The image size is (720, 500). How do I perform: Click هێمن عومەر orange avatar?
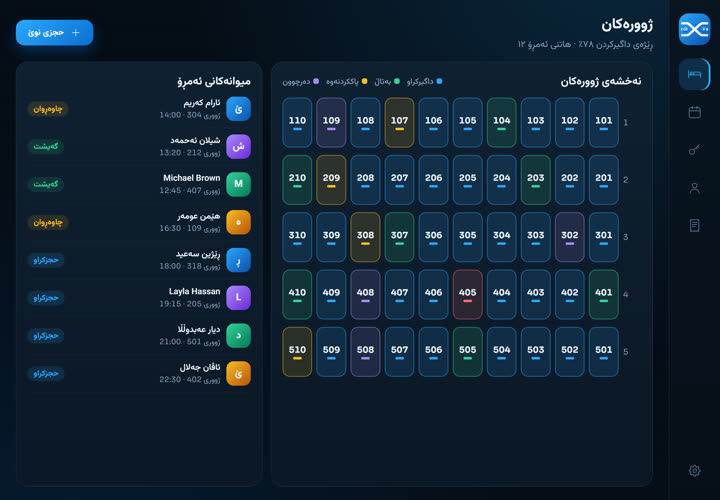point(238,222)
